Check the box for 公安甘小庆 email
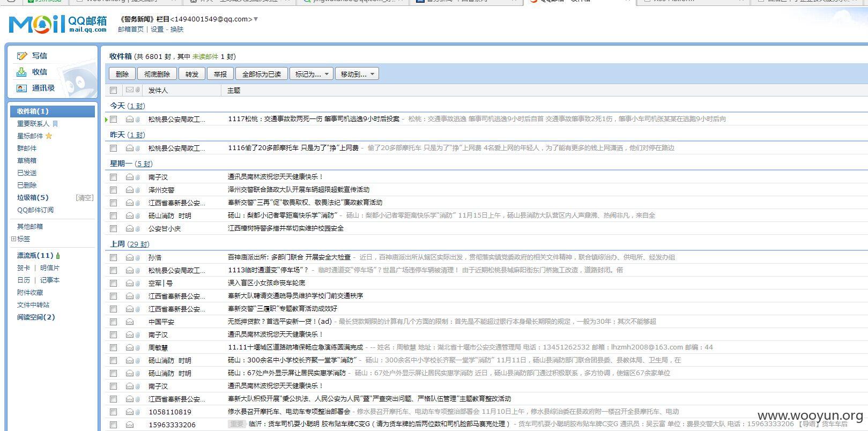Image resolution: width=868 pixels, height=431 pixels. tap(113, 228)
